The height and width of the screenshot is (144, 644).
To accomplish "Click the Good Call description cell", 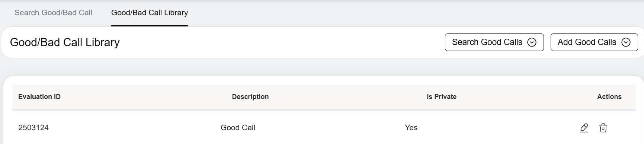I will (x=238, y=128).
